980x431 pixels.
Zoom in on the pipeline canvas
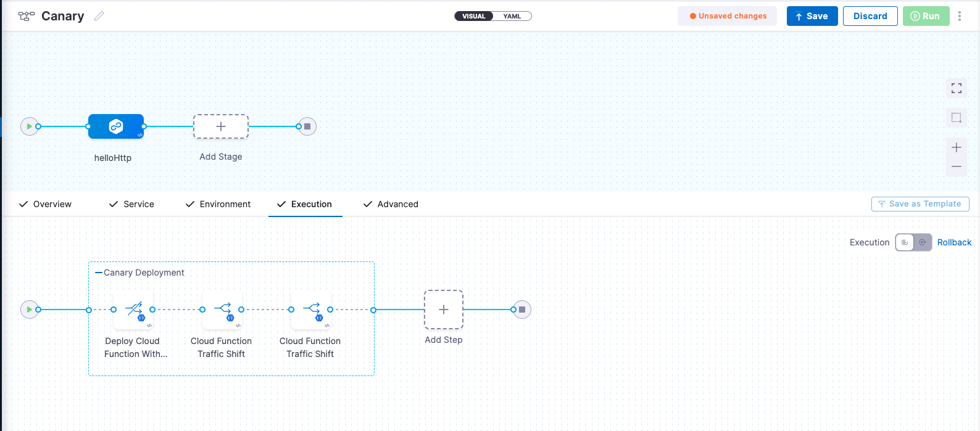point(956,147)
